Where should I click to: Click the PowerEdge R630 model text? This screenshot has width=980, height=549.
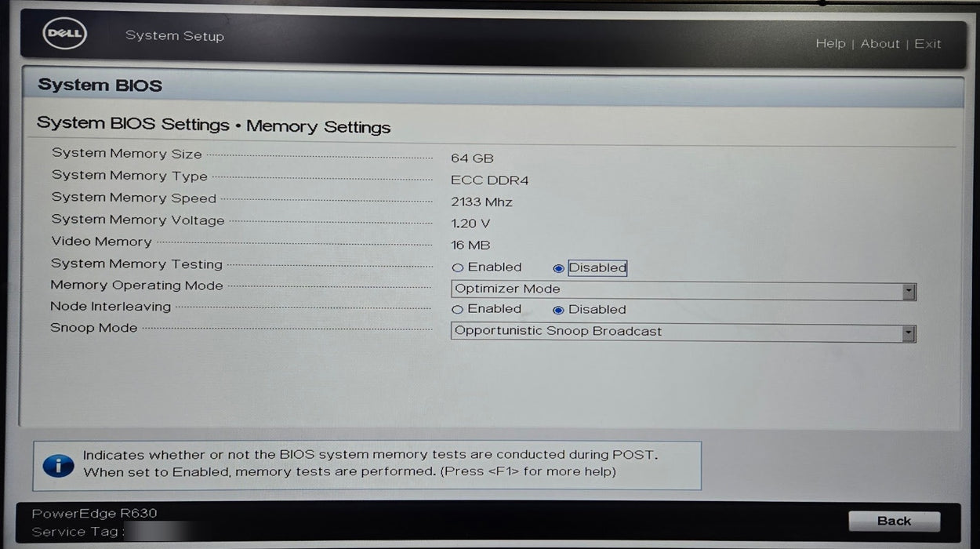point(94,514)
